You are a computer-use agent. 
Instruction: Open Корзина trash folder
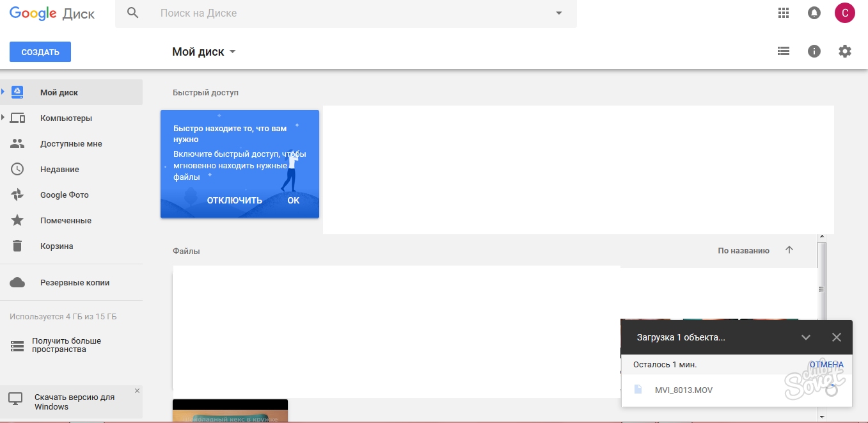56,246
